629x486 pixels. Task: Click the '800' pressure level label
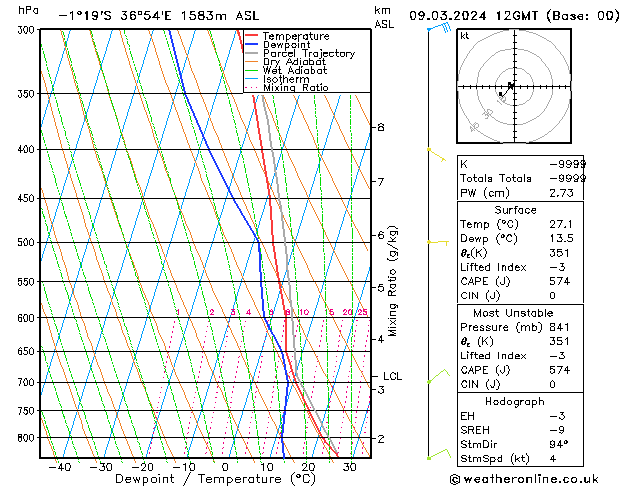coord(28,438)
